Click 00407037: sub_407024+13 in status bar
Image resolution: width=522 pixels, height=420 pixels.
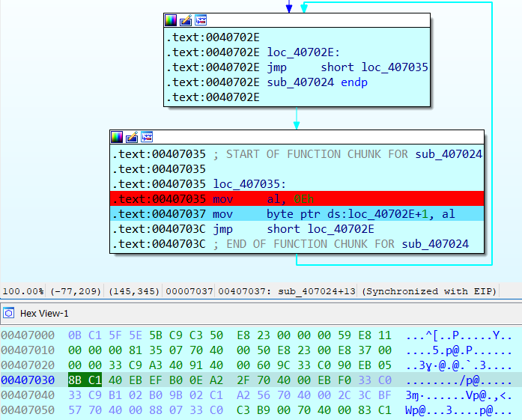287,291
